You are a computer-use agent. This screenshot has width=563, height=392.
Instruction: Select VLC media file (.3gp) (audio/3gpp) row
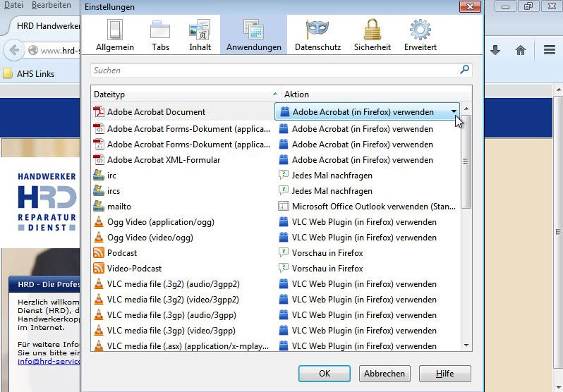point(276,315)
